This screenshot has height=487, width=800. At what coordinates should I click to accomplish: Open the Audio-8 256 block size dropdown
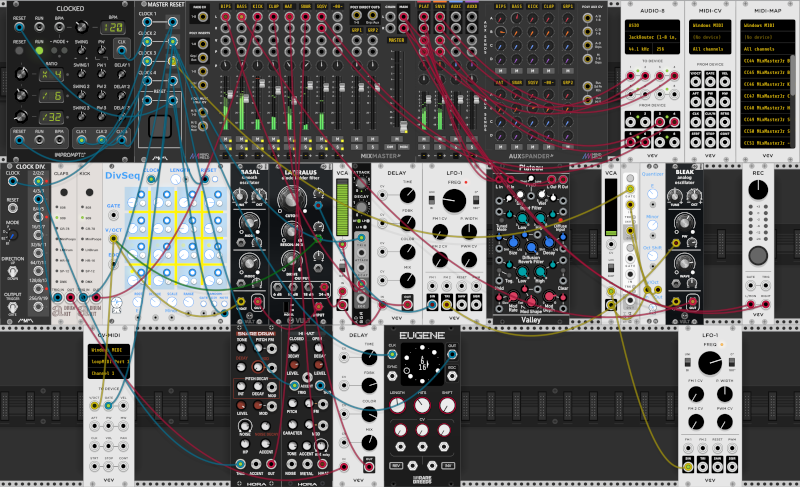pyautogui.click(x=667, y=49)
